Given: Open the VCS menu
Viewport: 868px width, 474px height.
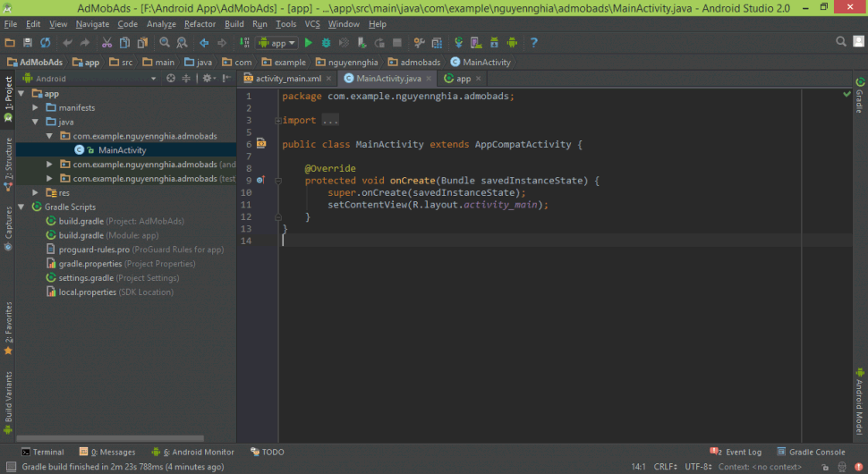Looking at the screenshot, I should tap(312, 24).
